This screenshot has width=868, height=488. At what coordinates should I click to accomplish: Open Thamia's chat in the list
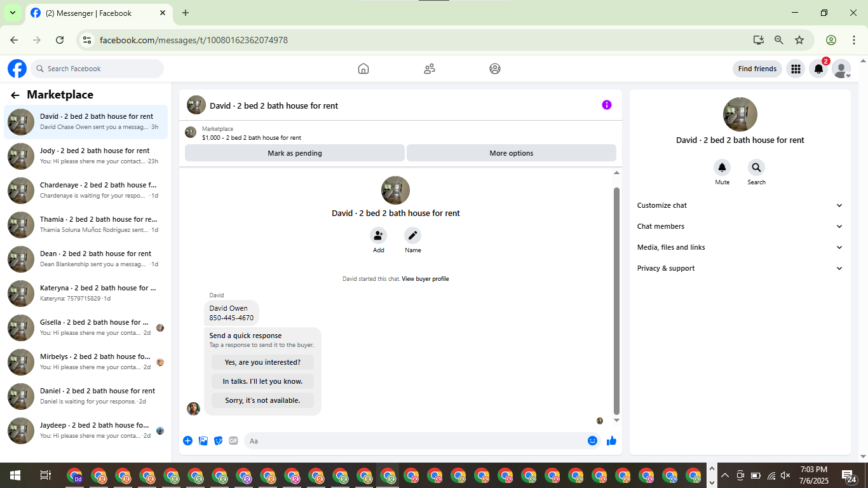click(86, 225)
